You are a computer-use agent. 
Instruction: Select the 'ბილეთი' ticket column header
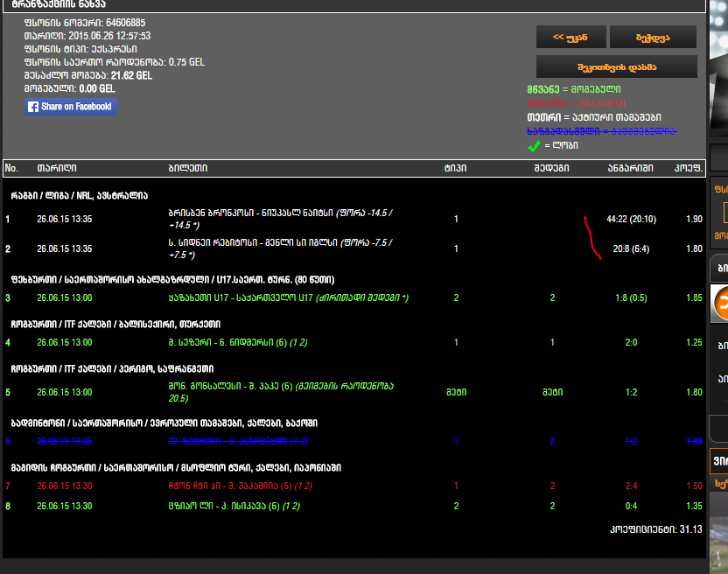coord(187,168)
